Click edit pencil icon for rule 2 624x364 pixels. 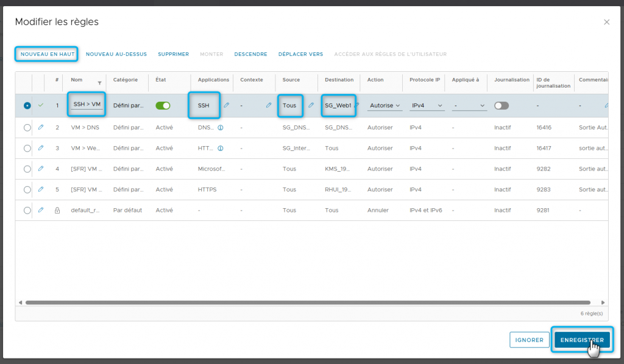click(41, 128)
